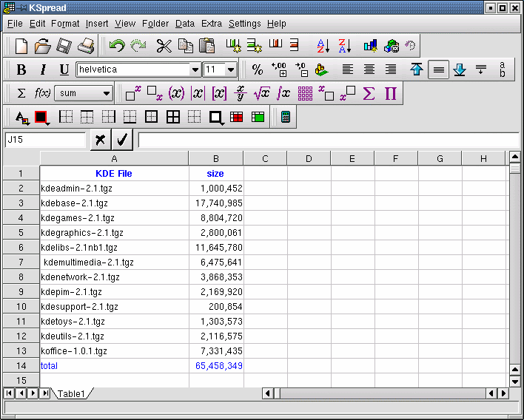Click the Undo arrow icon

click(117, 46)
